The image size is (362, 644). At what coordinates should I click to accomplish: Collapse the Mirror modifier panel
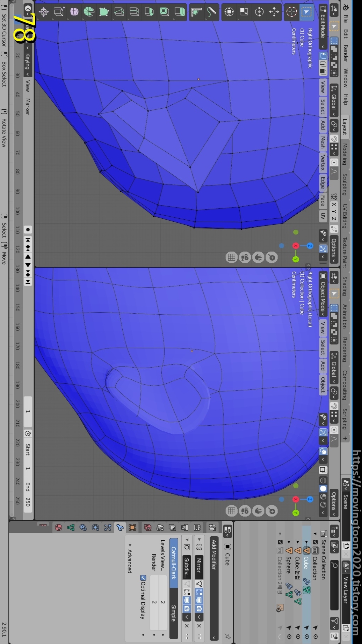pyautogui.click(x=199, y=539)
